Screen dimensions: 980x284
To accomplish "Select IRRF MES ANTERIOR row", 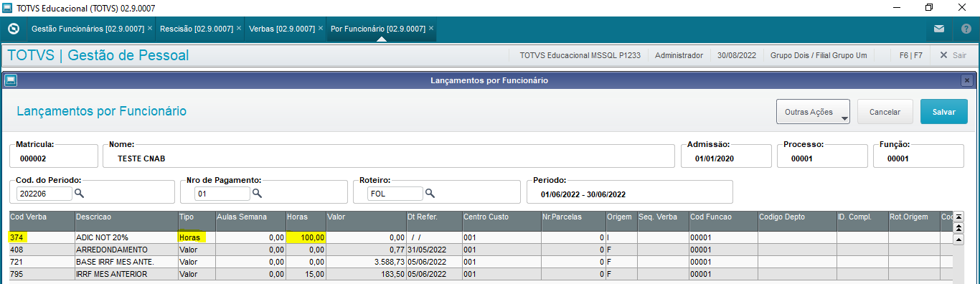I will point(481,274).
